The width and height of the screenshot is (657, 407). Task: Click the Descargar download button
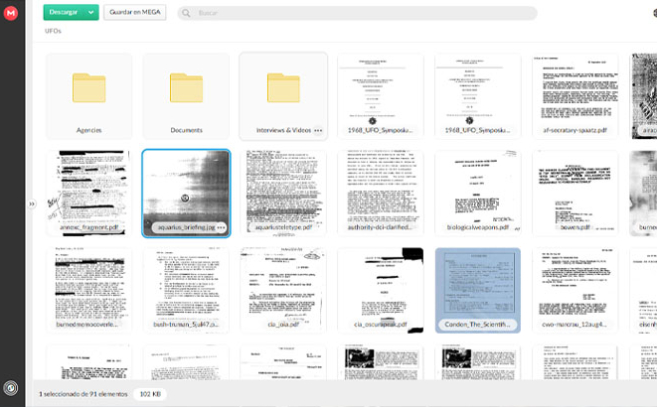(64, 12)
